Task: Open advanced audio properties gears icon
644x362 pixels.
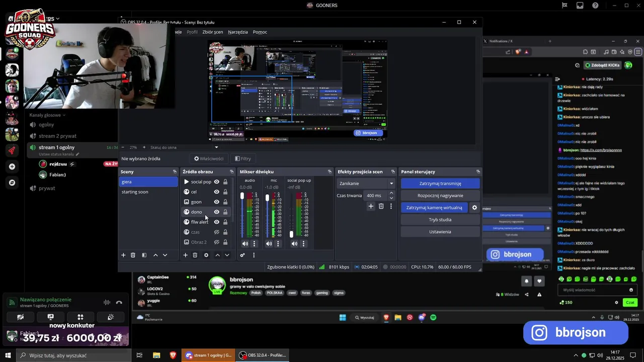Action: point(243,255)
